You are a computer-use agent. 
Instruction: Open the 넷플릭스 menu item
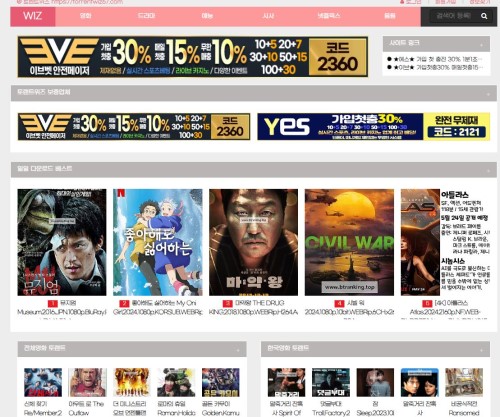pyautogui.click(x=329, y=16)
